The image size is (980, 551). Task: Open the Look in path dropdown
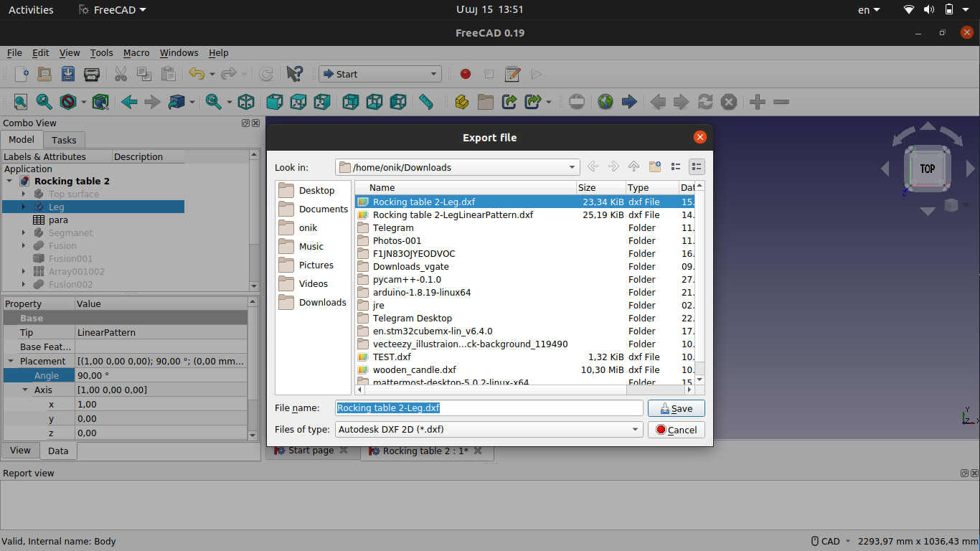click(x=573, y=167)
